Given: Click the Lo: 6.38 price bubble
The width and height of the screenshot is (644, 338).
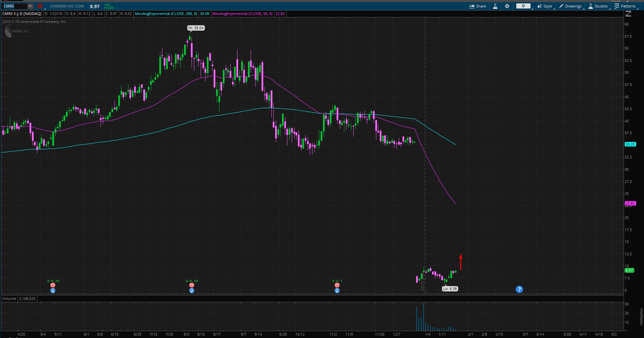Looking at the screenshot, I should [450, 289].
